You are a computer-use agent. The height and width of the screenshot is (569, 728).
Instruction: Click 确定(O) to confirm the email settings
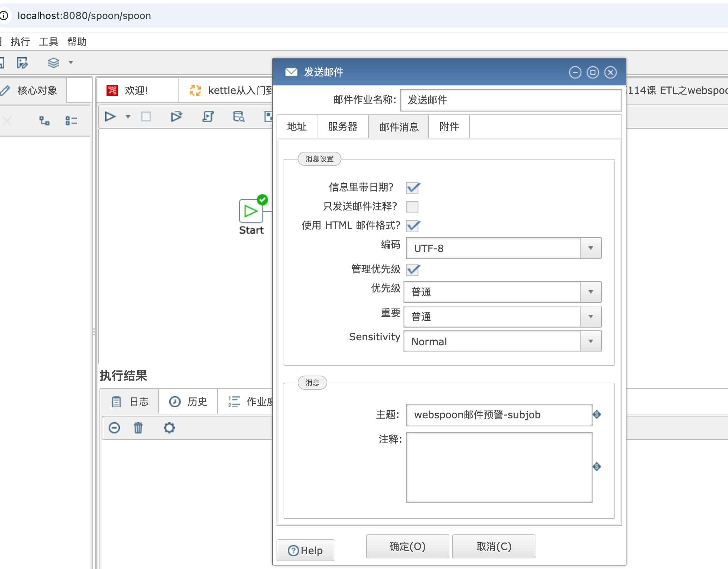tap(407, 546)
